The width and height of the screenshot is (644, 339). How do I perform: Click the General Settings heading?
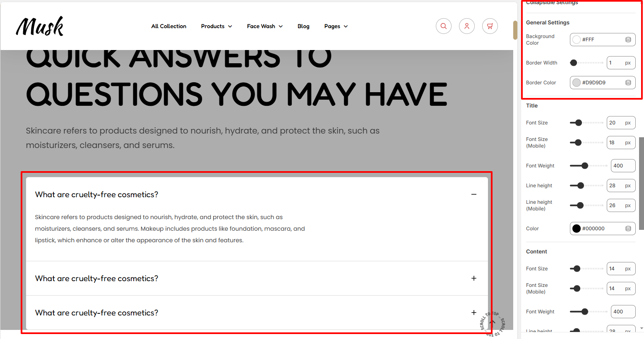coord(548,22)
